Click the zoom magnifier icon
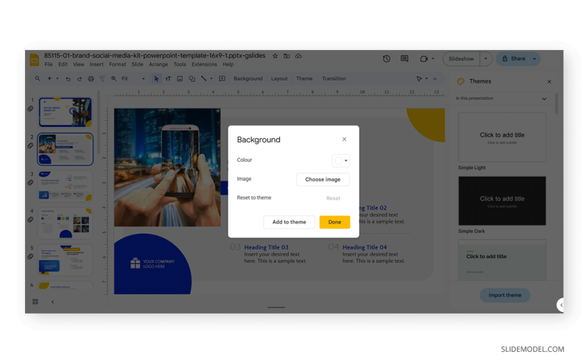The image size is (588, 364). tap(114, 79)
